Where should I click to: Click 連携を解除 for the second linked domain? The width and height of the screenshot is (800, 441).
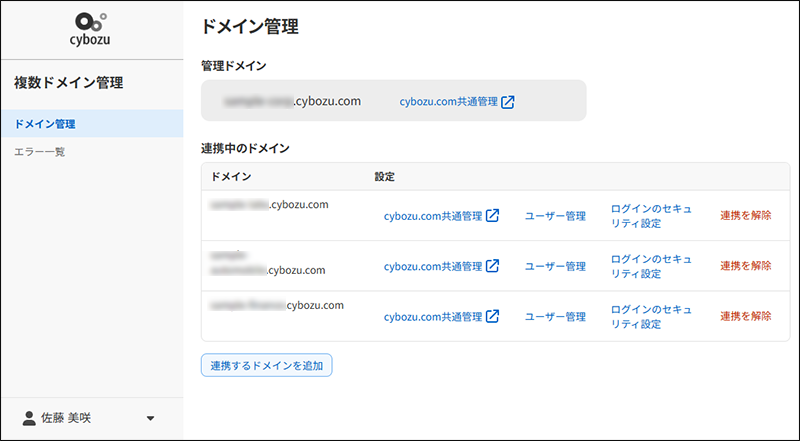pyautogui.click(x=745, y=266)
